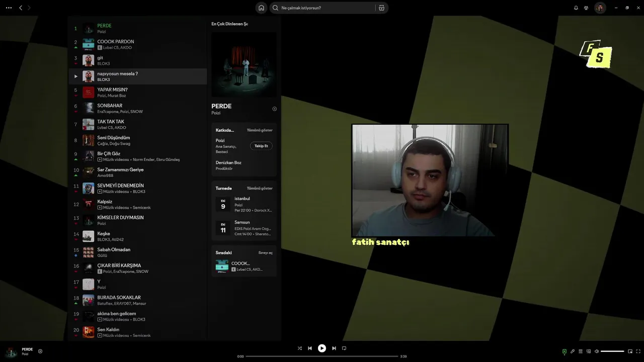
Task: Click the search magnifier icon
Action: tap(275, 8)
